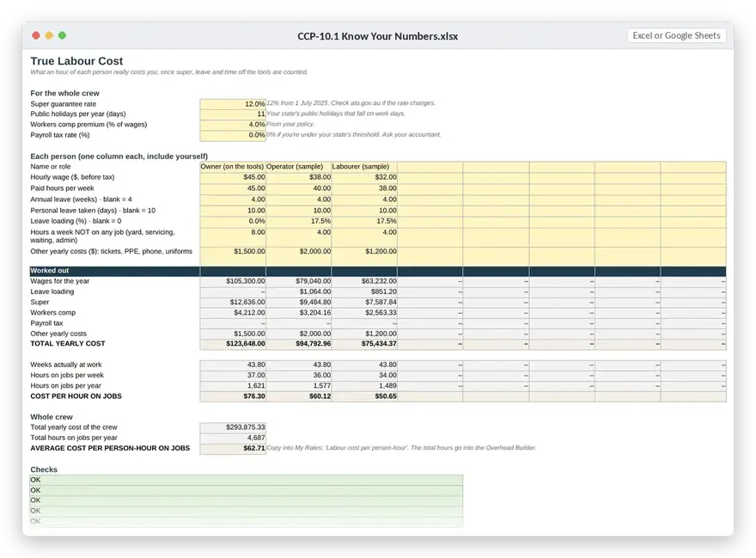
Task: Click the $3,204.16 workers comp cell
Action: click(x=298, y=313)
